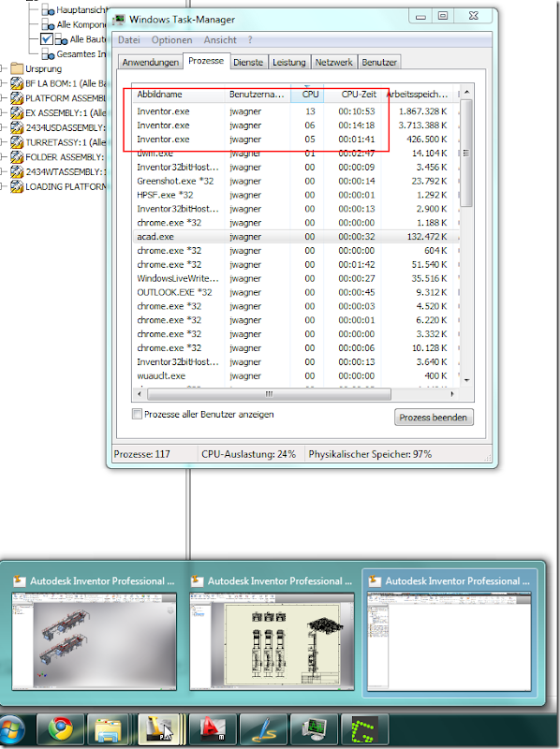The width and height of the screenshot is (560, 749).
Task: Select the acad.exe process row
Action: point(296,237)
